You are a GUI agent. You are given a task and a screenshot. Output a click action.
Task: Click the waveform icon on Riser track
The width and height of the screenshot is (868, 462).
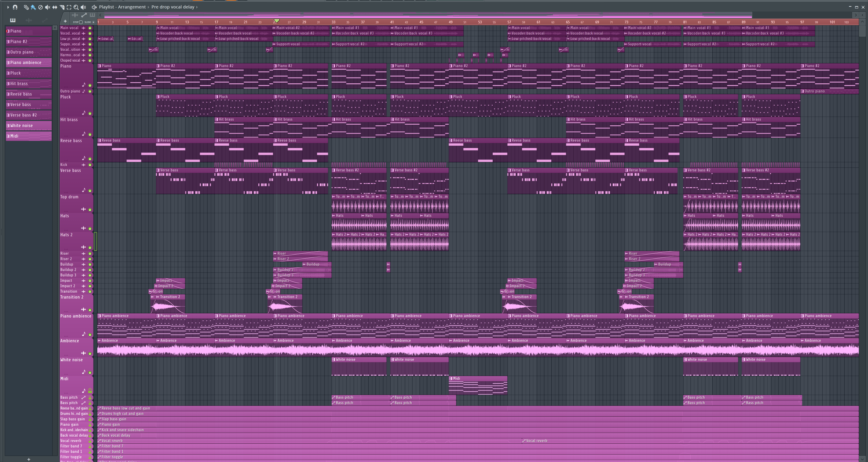coord(83,253)
